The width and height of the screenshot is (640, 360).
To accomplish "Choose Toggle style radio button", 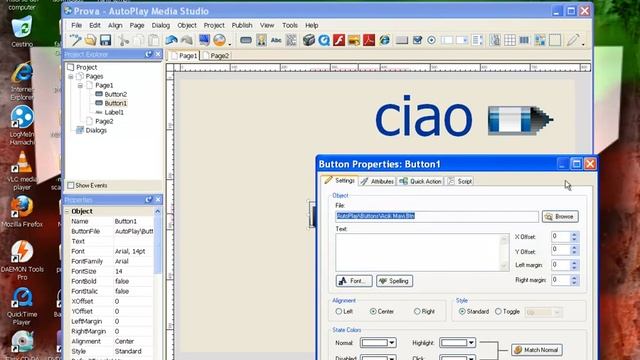I will coord(498,311).
